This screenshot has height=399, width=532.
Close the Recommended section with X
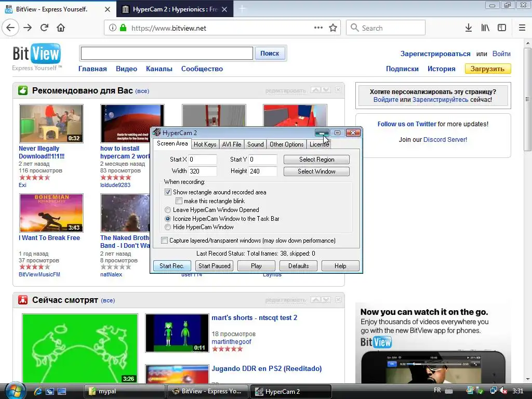pyautogui.click(x=338, y=90)
